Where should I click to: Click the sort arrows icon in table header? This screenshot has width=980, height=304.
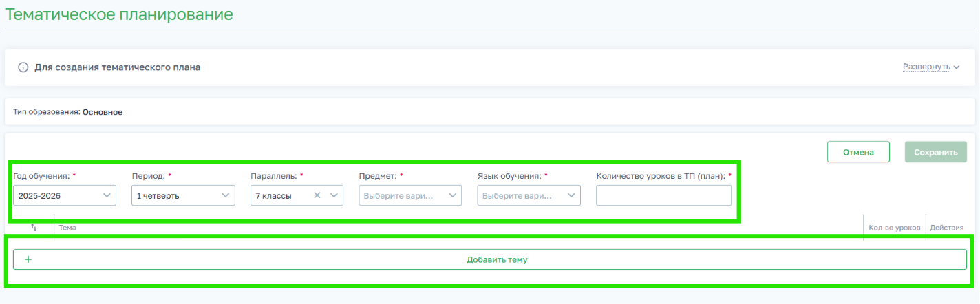[33, 227]
